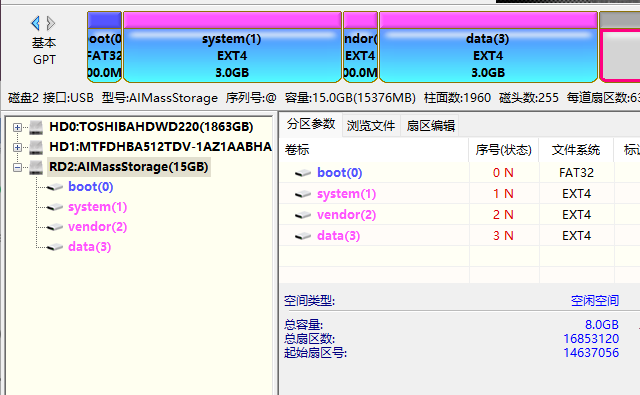Click the 基本 GPT disk type label
Viewport: 640px width, 395px height.
[x=44, y=51]
